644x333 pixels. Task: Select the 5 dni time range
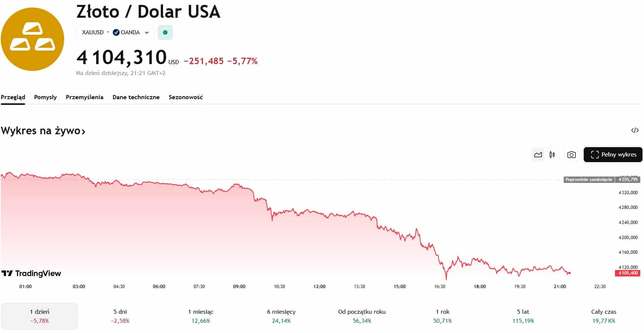click(x=120, y=316)
